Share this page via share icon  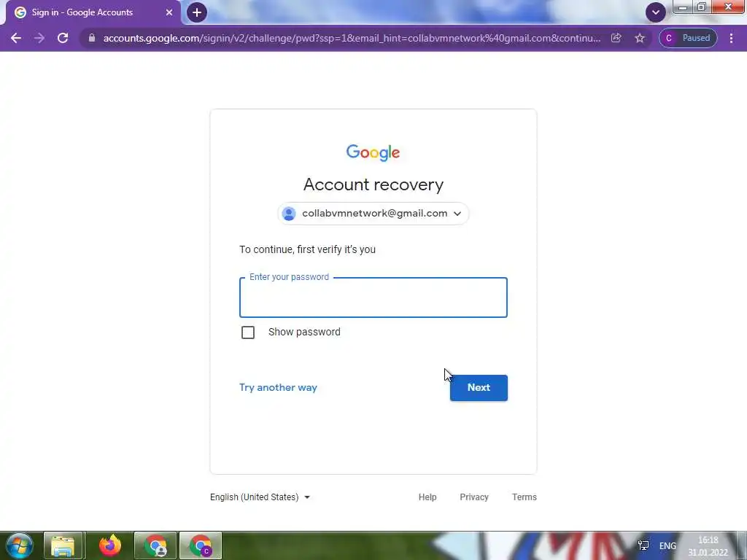pos(616,38)
